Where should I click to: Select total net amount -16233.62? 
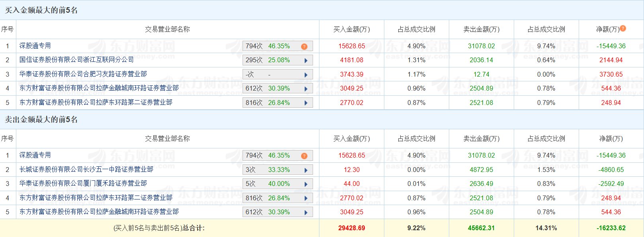click(x=611, y=228)
